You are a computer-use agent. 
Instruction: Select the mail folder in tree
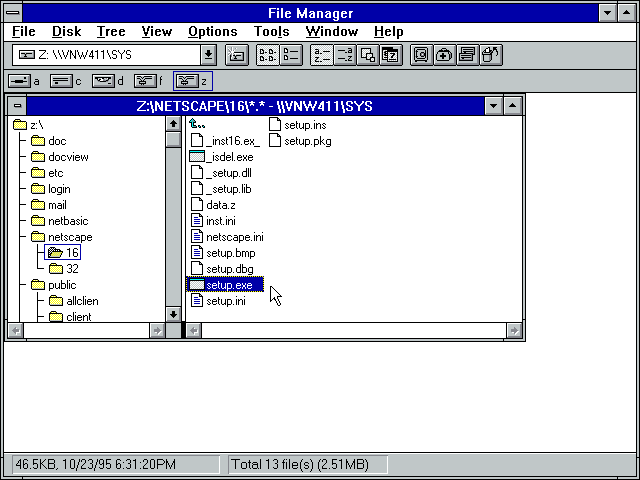pos(49,205)
